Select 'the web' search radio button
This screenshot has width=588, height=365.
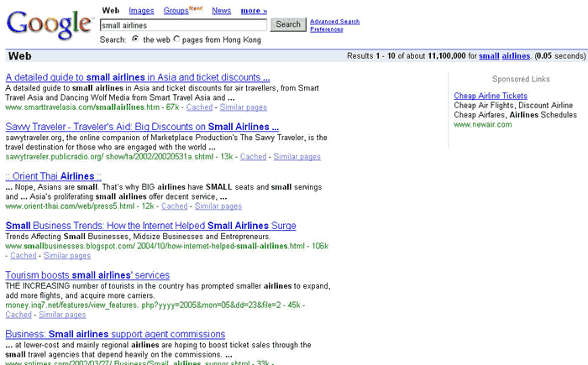[x=135, y=39]
